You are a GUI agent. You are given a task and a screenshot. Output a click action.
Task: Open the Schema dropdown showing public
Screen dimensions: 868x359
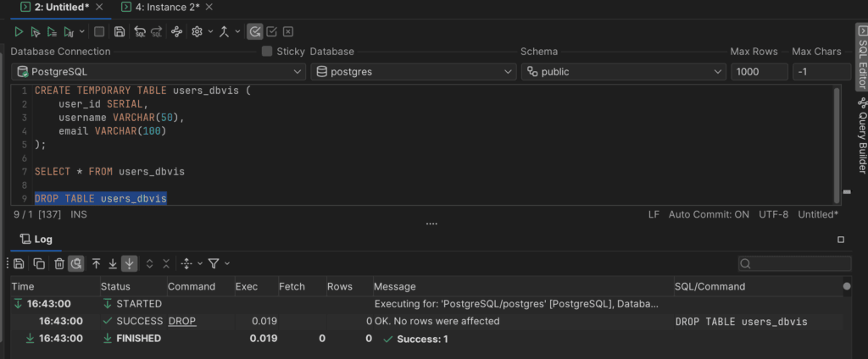tap(623, 72)
